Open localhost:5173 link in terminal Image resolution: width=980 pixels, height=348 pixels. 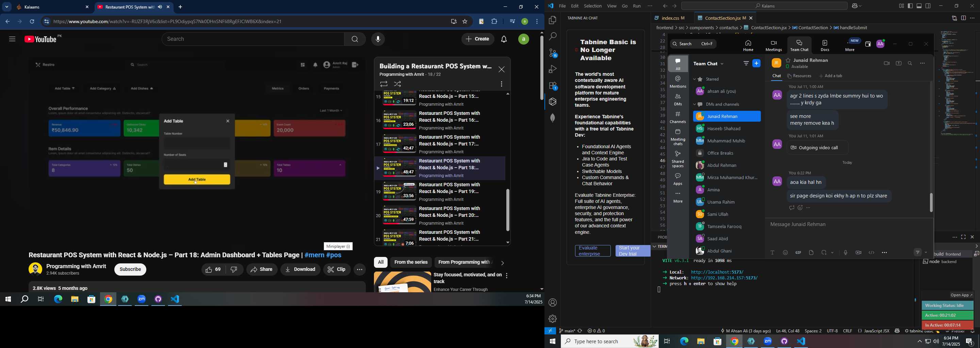[717, 272]
